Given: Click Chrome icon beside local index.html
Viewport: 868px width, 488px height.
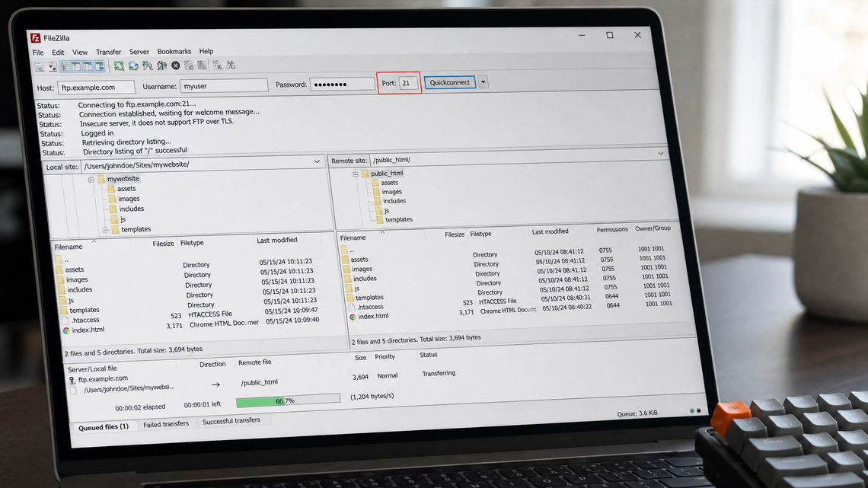Looking at the screenshot, I should (66, 330).
